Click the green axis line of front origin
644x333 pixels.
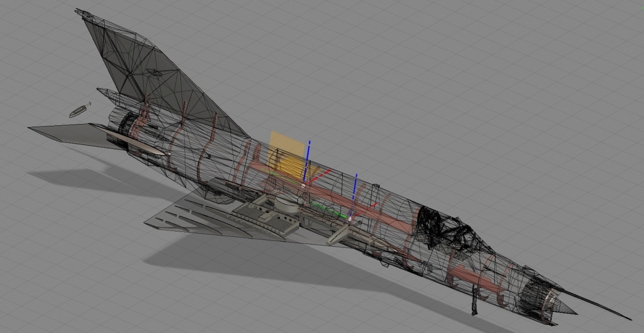(334, 212)
